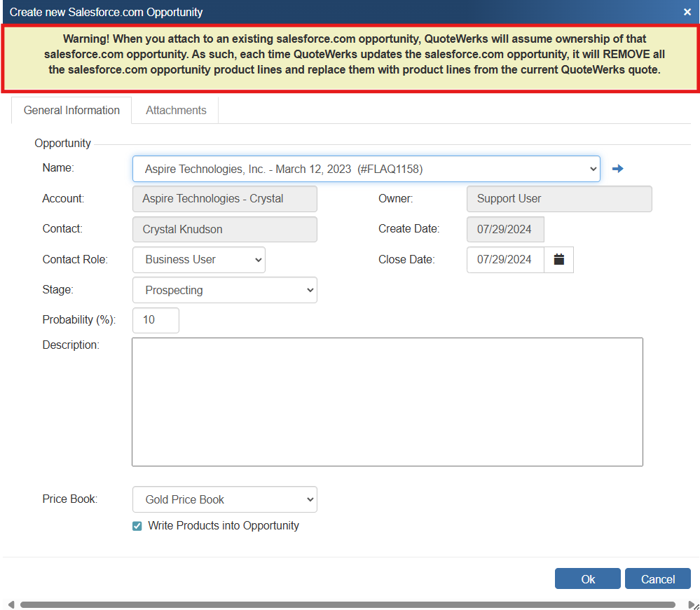Open the Contact Role dropdown
The height and width of the screenshot is (610, 700).
pos(199,260)
